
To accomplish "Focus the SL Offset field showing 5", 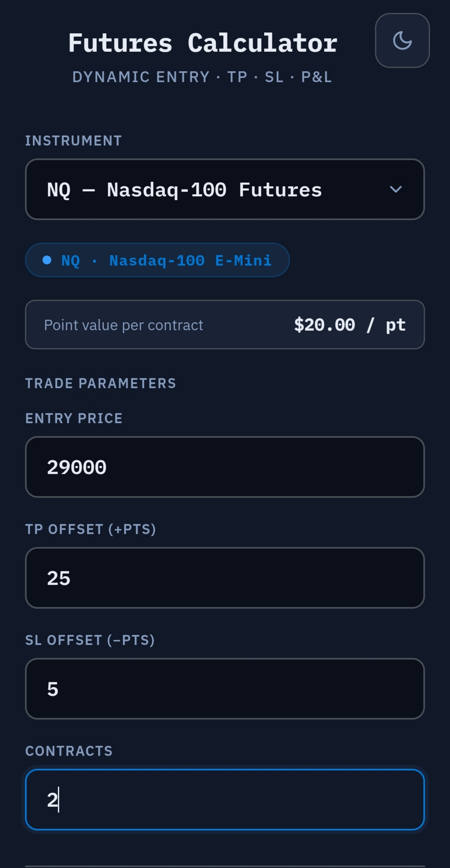I will click(225, 689).
